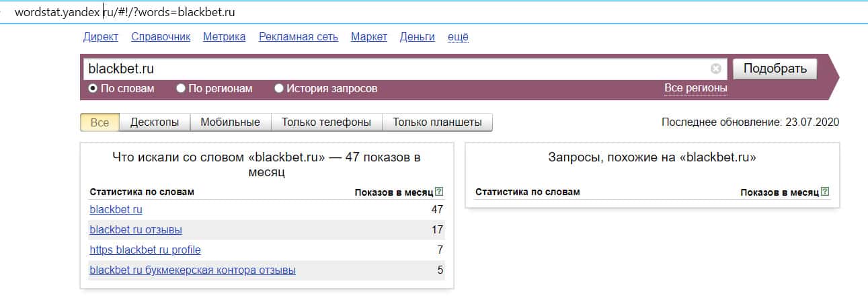Image resolution: width=868 pixels, height=302 pixels.
Task: Open the "Деньги" link
Action: (417, 37)
